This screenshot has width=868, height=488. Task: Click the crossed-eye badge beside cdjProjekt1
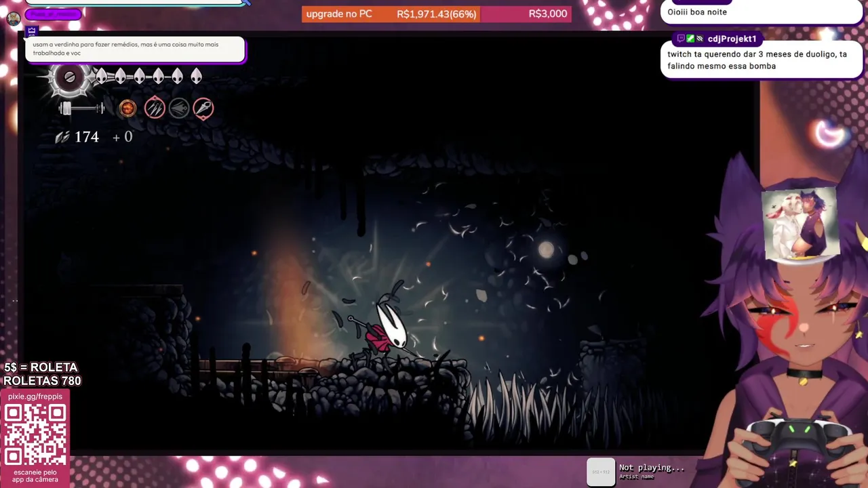[x=700, y=39]
